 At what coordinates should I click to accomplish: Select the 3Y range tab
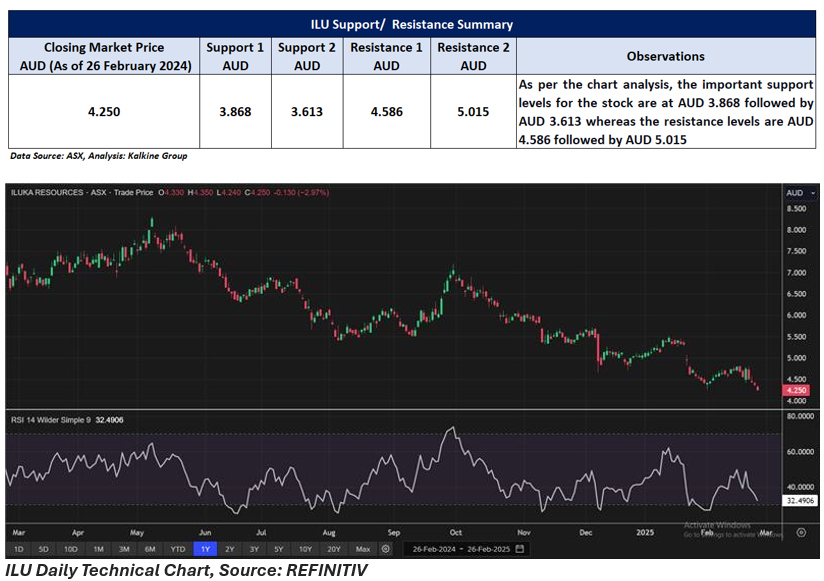click(254, 549)
